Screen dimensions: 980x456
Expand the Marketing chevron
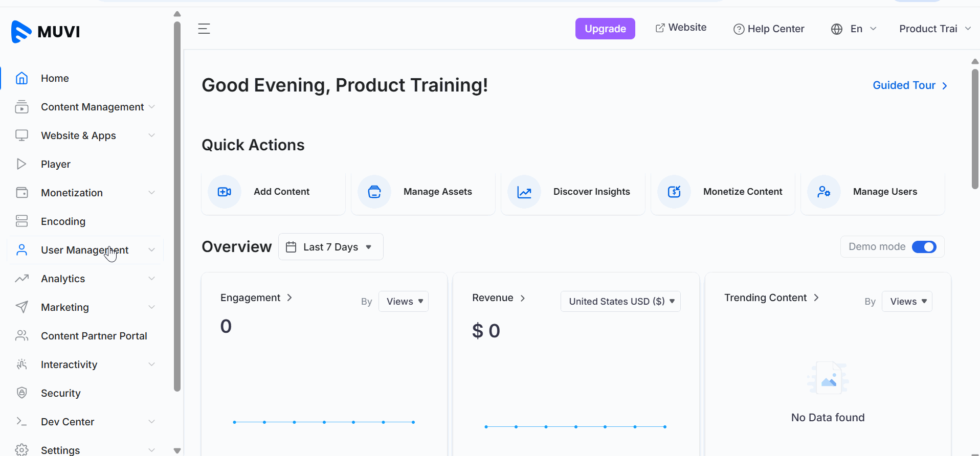151,307
